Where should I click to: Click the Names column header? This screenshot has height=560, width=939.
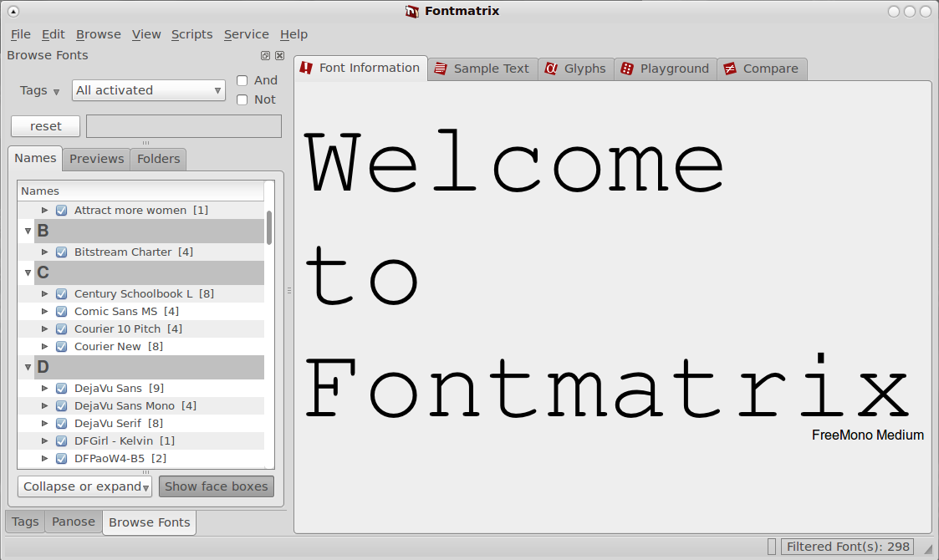pos(140,191)
